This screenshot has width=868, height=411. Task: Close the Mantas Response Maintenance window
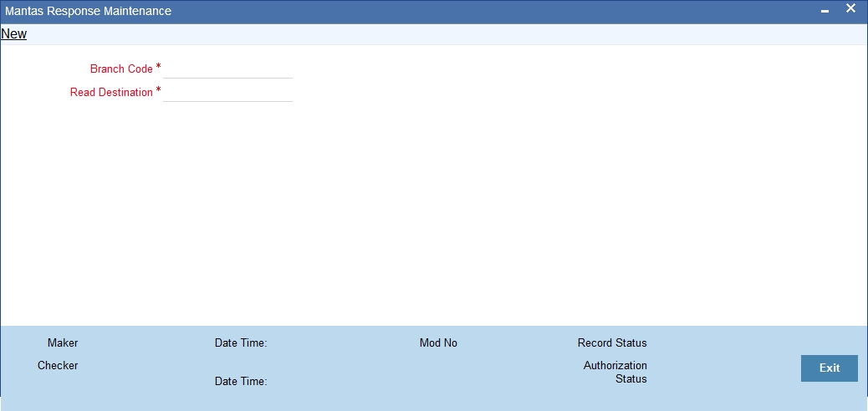pyautogui.click(x=850, y=9)
